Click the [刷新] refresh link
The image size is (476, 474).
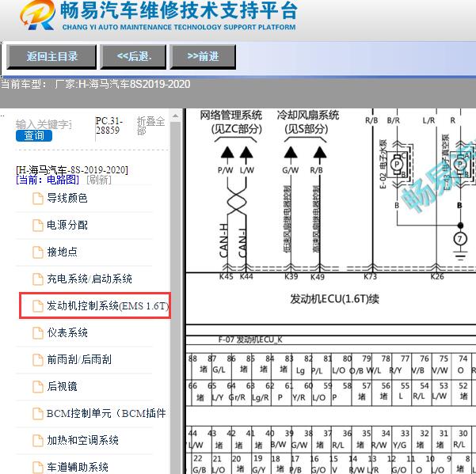pos(99,180)
